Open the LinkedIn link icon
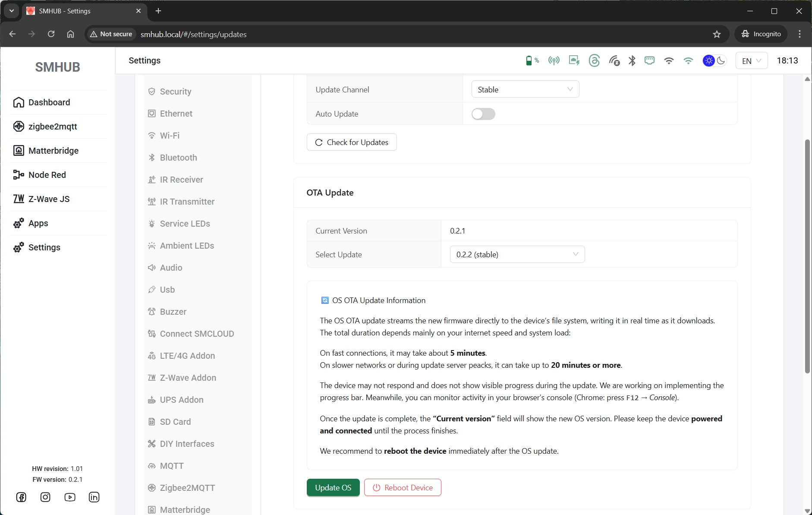 [x=94, y=497]
